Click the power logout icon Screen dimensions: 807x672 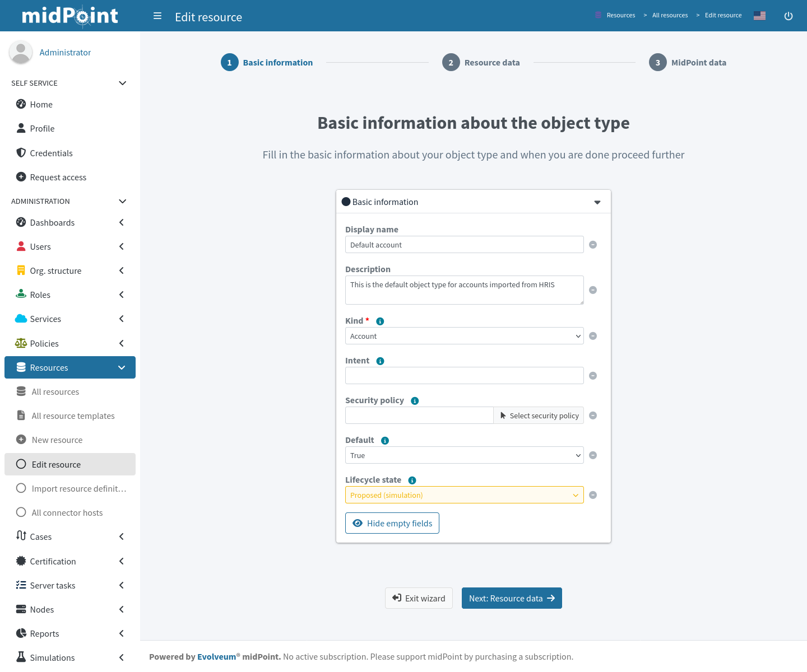[x=788, y=16]
